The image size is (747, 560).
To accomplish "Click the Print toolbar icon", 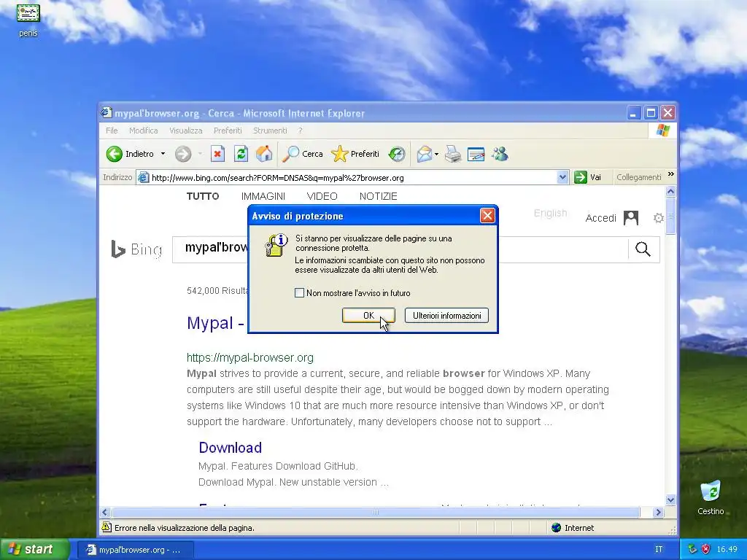I will click(x=453, y=154).
